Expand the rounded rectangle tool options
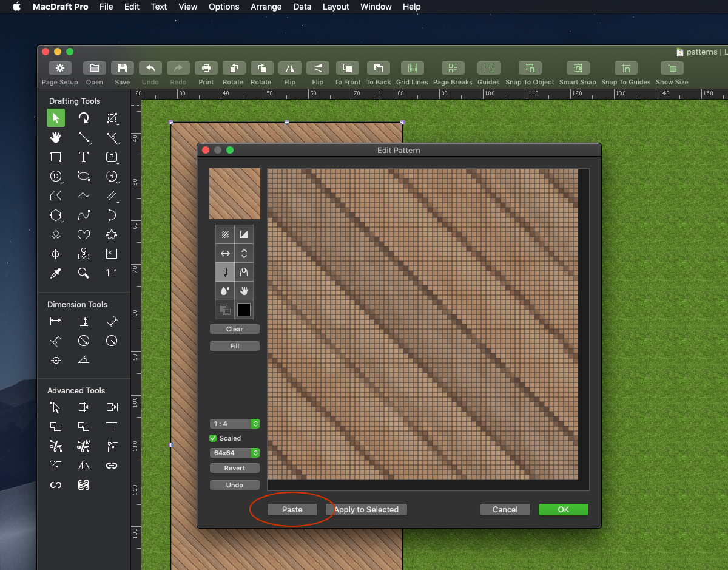Viewport: 728px width, 570px height. 84,177
